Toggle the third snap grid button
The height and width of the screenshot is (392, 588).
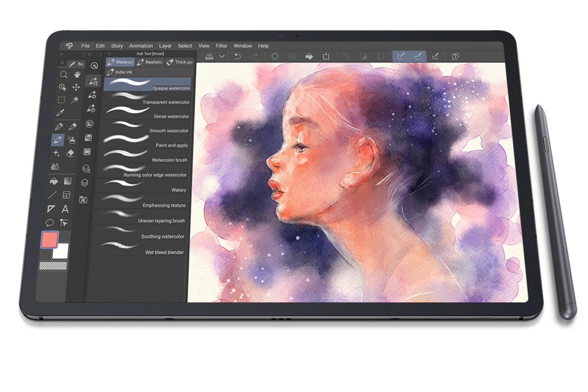tap(435, 56)
